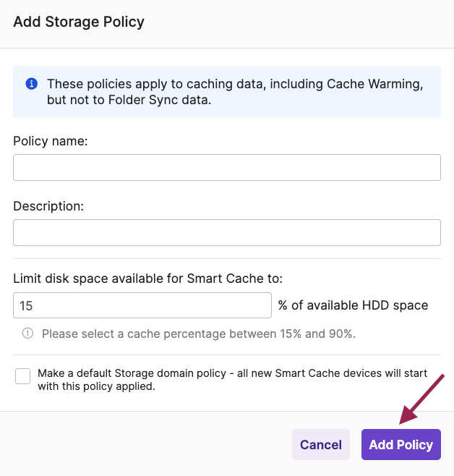Select the Smart Cache percentage field
This screenshot has width=454, height=476.
click(x=142, y=305)
